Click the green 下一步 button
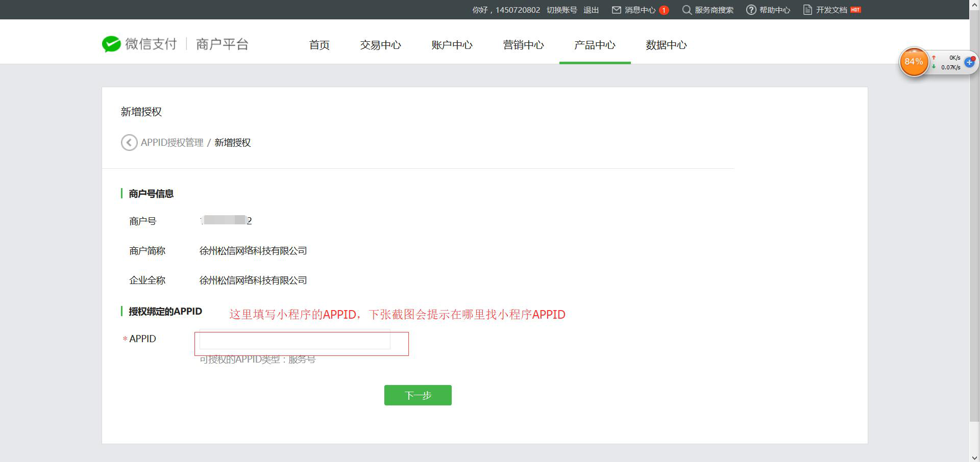980x462 pixels. tap(418, 395)
